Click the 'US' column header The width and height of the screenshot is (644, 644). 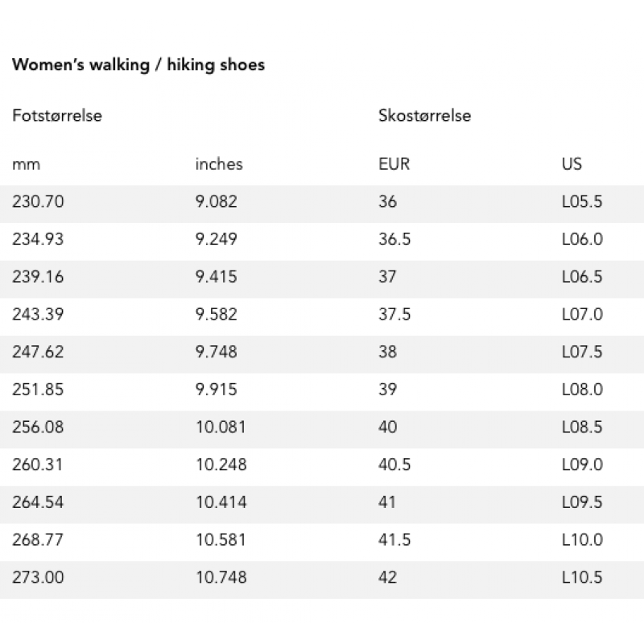[x=572, y=164]
